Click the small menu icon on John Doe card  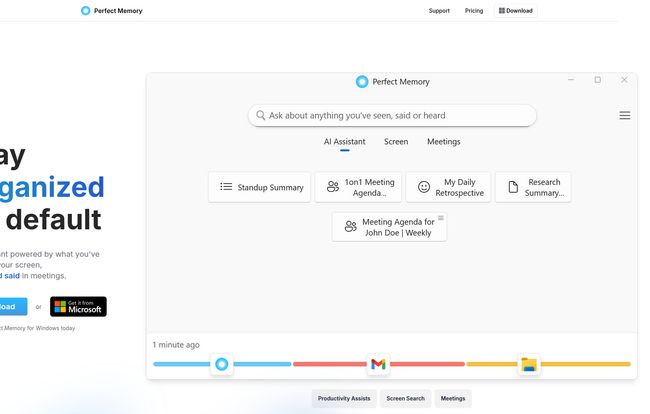(x=441, y=218)
